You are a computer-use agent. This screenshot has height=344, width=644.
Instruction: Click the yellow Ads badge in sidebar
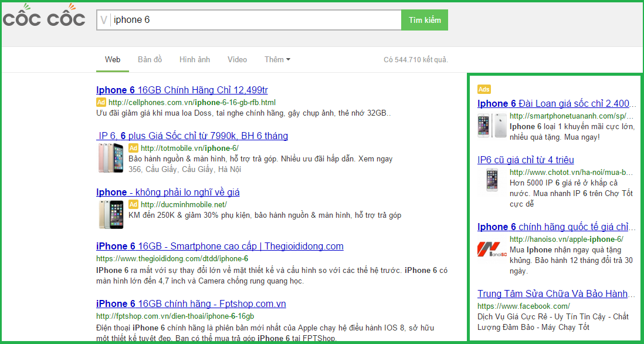[x=484, y=89]
